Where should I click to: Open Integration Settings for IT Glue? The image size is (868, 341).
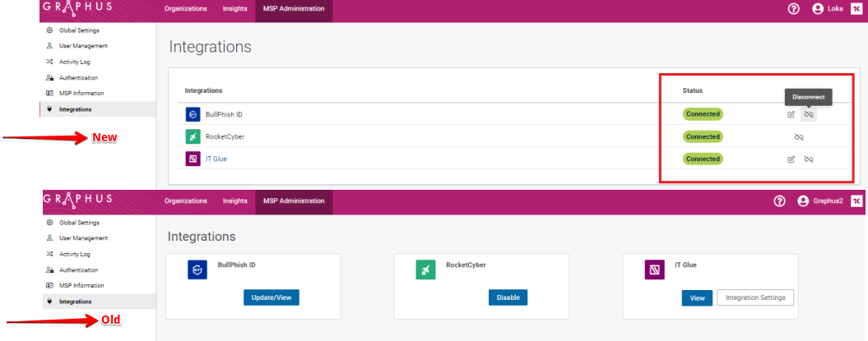[755, 297]
